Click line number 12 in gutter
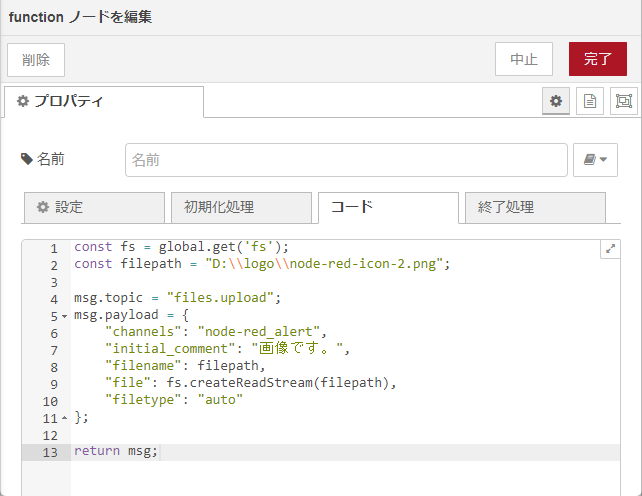 [x=50, y=436]
